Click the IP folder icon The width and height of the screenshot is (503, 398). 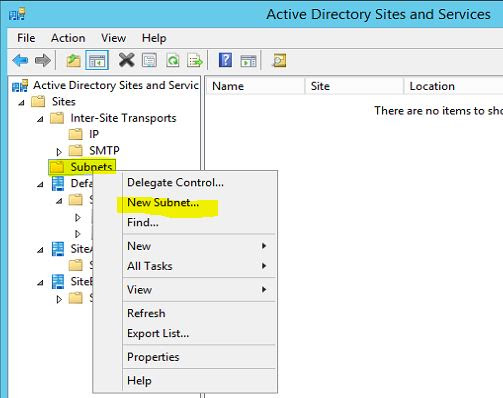coord(75,134)
